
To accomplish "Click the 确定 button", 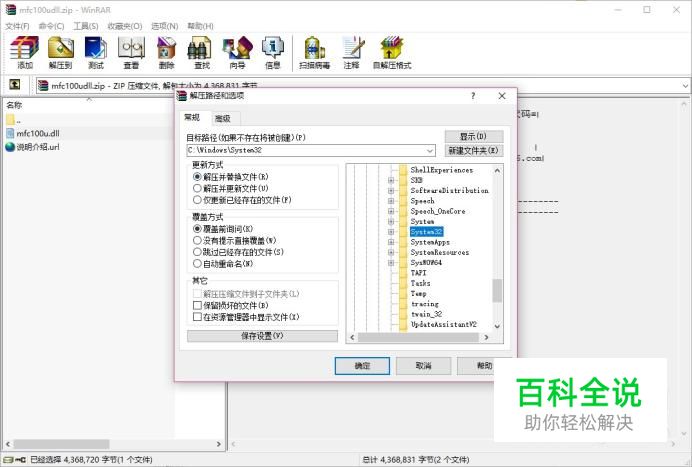I will click(362, 366).
